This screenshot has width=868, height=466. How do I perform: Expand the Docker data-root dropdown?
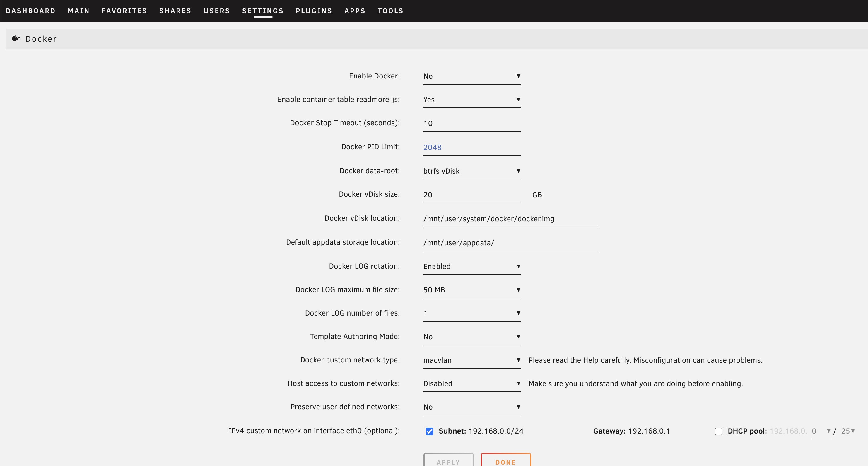(471, 171)
